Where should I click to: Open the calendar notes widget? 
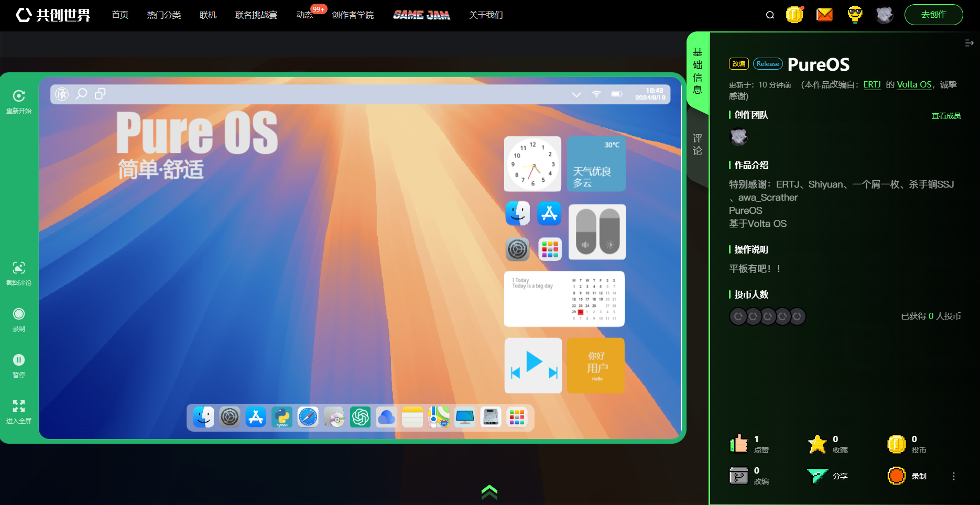tap(564, 299)
